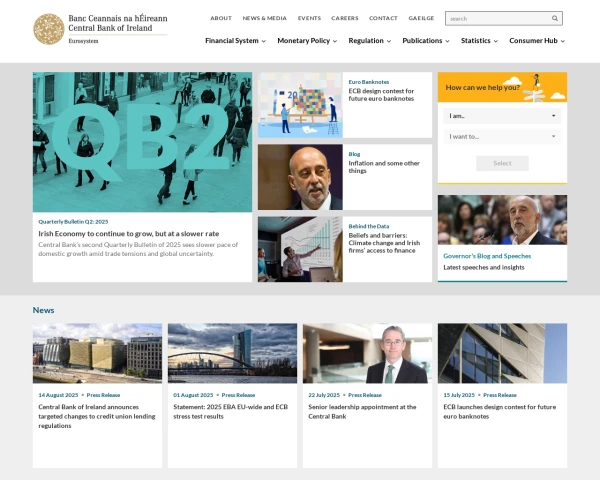Image resolution: width=600 pixels, height=480 pixels.
Task: Open the Contact page
Action: coord(383,18)
